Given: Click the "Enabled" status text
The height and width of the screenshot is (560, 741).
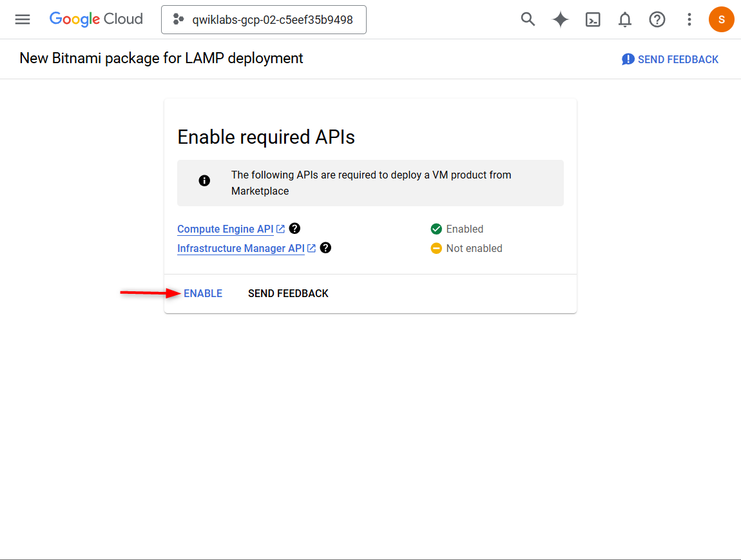Looking at the screenshot, I should 465,229.
